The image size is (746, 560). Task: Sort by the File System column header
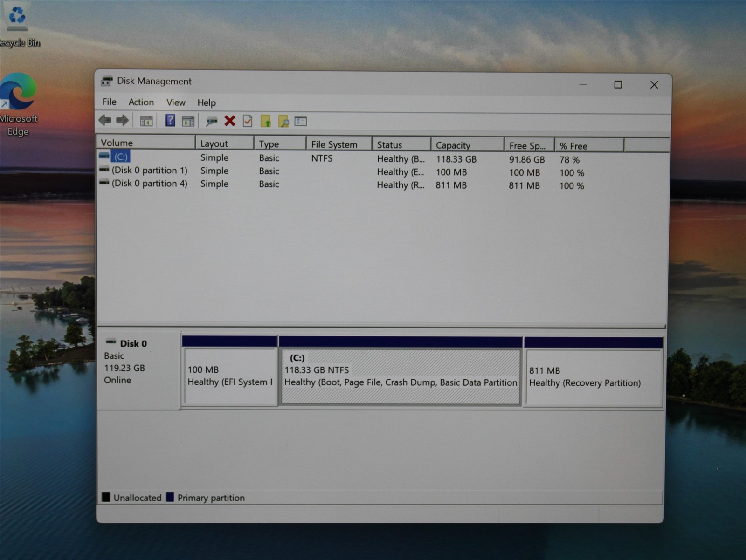339,144
